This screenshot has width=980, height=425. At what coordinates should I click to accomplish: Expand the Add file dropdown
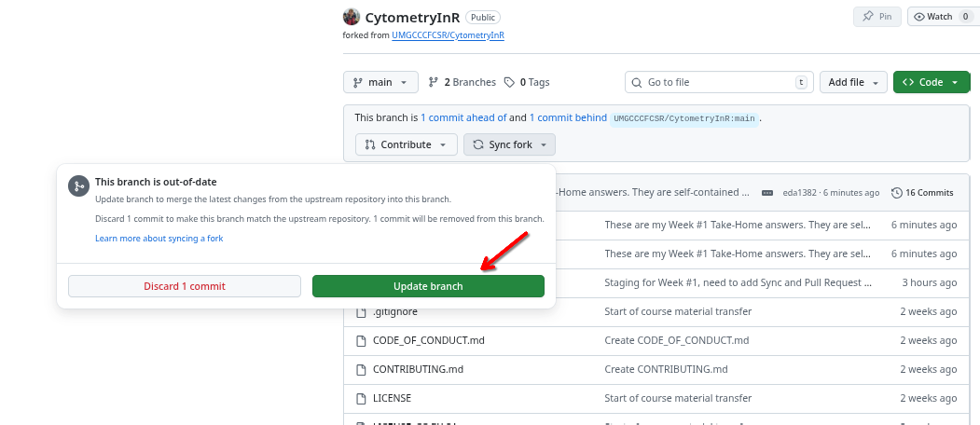click(852, 82)
